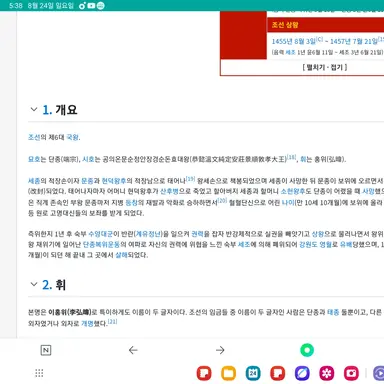Tap the Naver N home icon
The image size is (384, 384).
point(46,350)
